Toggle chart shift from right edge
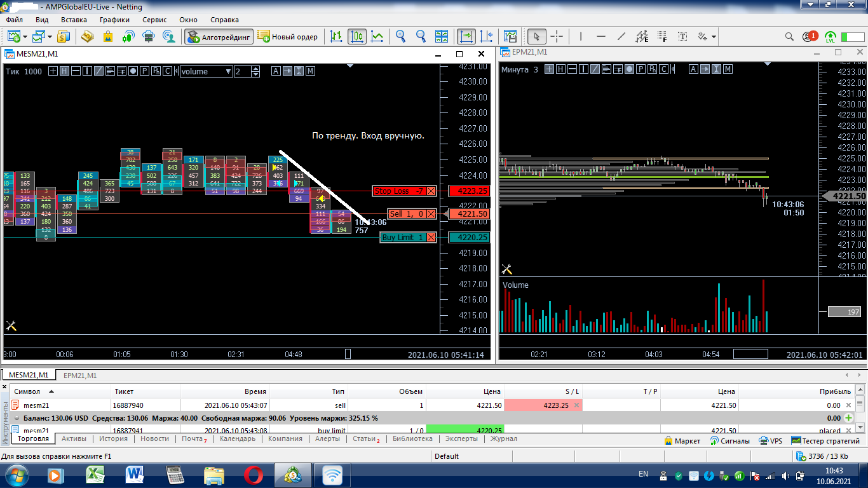The height and width of the screenshot is (488, 868). point(487,36)
